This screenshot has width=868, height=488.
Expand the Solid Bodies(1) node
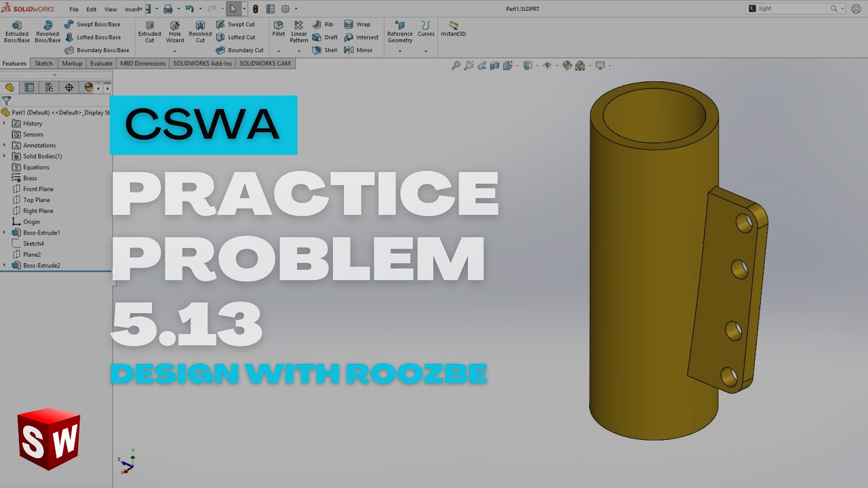pyautogui.click(x=5, y=156)
